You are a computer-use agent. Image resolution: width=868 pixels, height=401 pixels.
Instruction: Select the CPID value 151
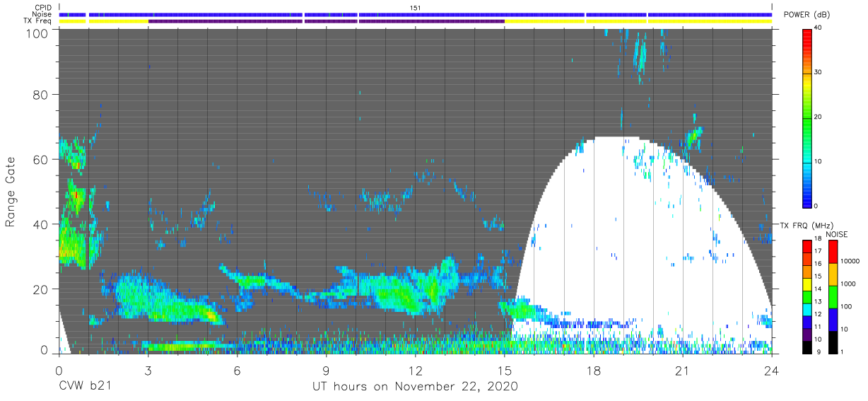pyautogui.click(x=415, y=8)
